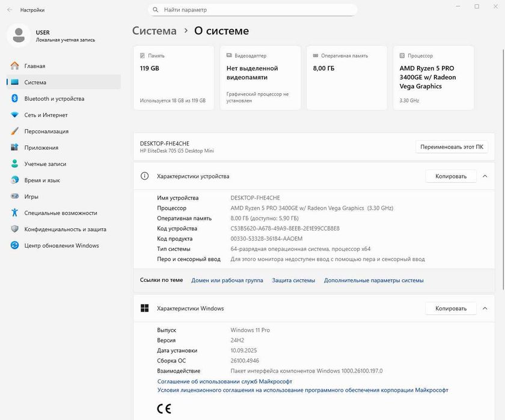Select the Приложения apps icon
Screen dimensions: 505x420
click(x=14, y=147)
